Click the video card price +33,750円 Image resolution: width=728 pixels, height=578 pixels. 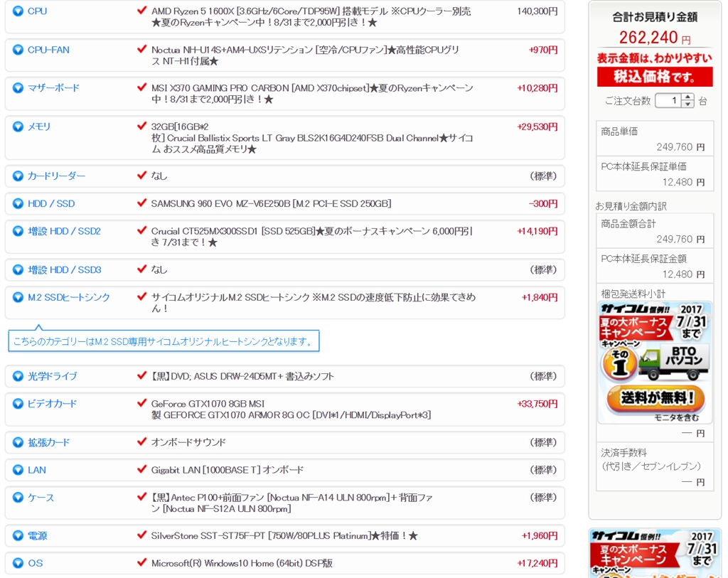coord(537,403)
